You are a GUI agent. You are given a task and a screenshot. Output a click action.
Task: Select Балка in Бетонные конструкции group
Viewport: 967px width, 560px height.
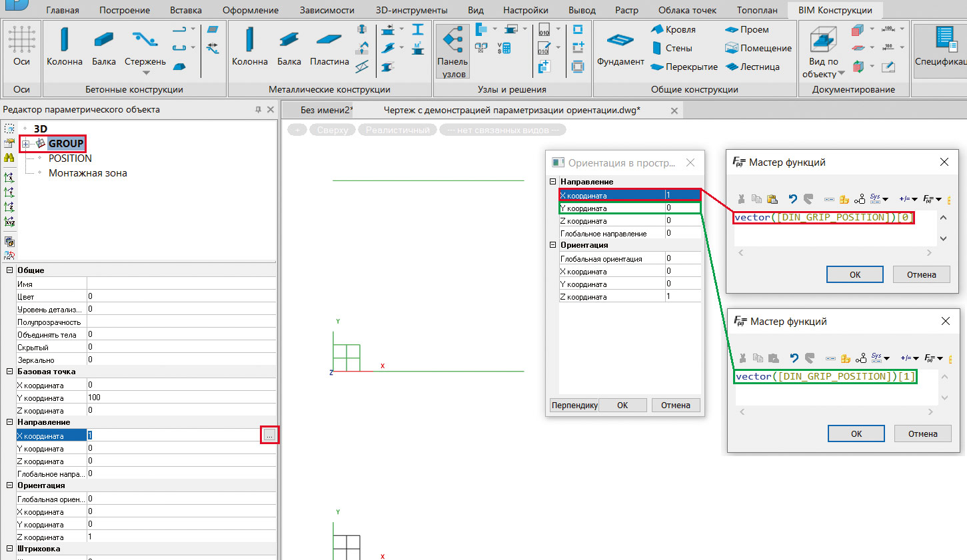pos(103,47)
